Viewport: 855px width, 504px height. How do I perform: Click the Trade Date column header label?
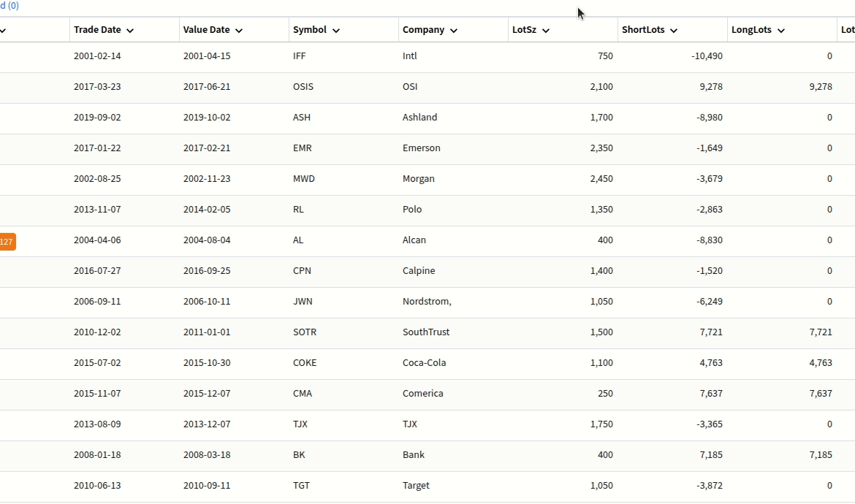[98, 29]
